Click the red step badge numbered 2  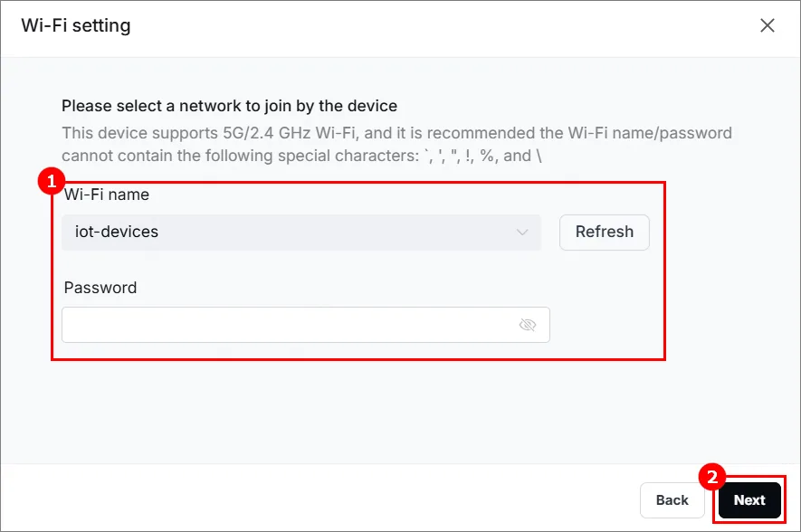(x=712, y=477)
